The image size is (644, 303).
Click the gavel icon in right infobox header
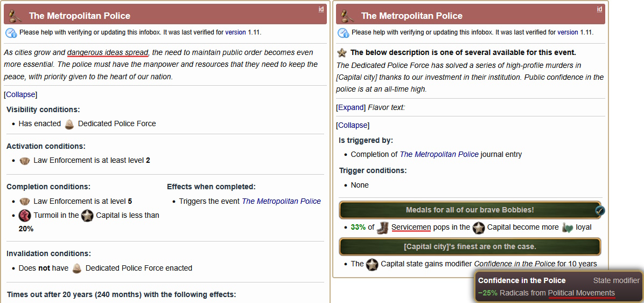[347, 15]
